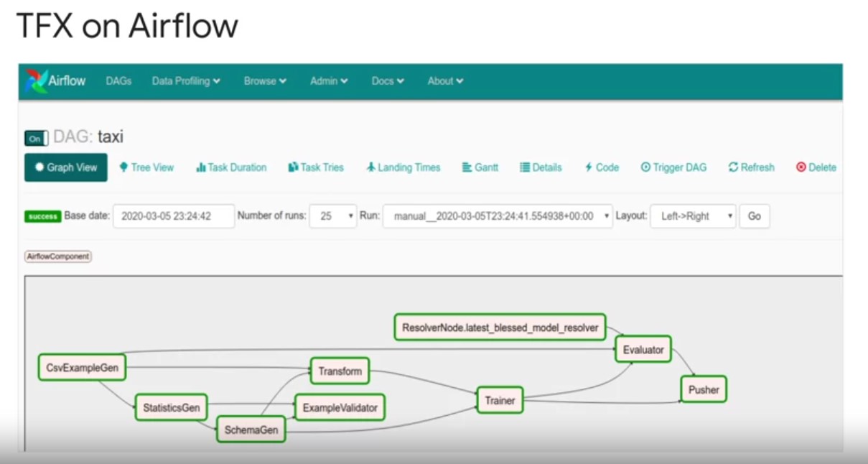Viewport: 868px width, 464px height.
Task: Open Task Duration bar chart view
Action: 201,167
